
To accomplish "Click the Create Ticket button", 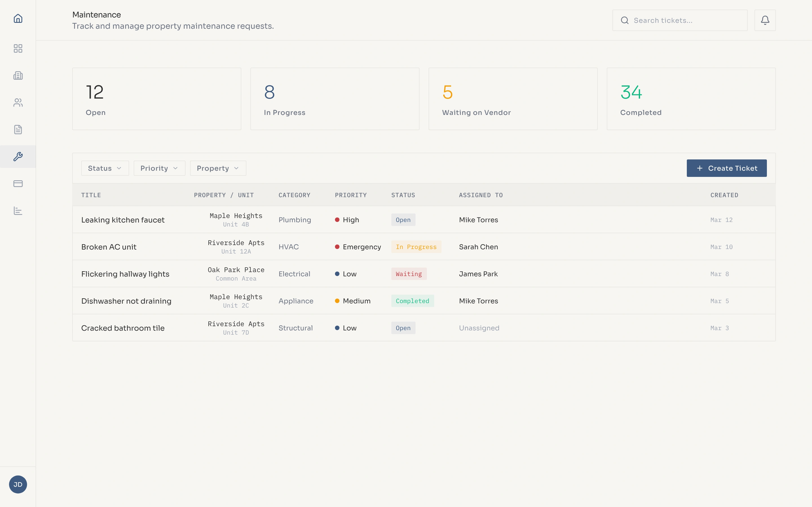I will (727, 168).
